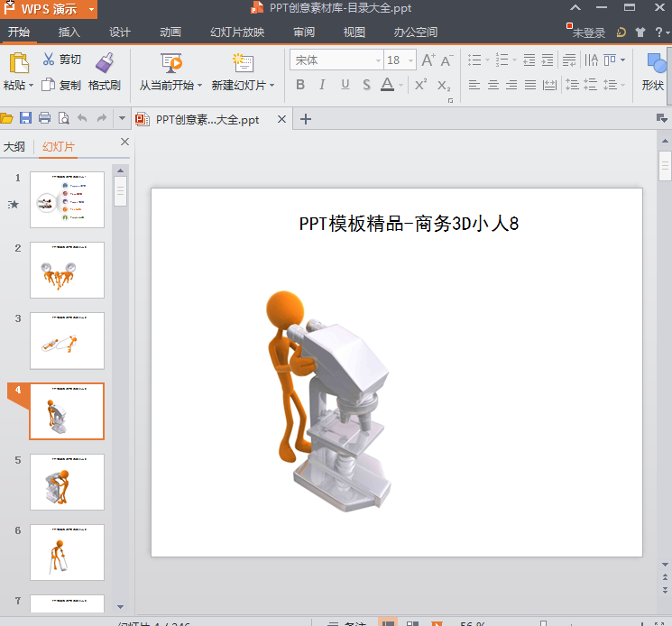Click the Increase Indent icon
The image size is (672, 626).
pyautogui.click(x=548, y=60)
